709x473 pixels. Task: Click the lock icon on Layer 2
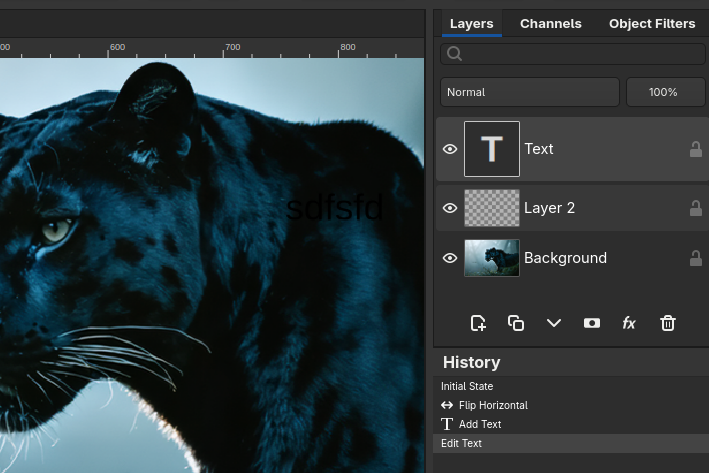click(x=695, y=208)
